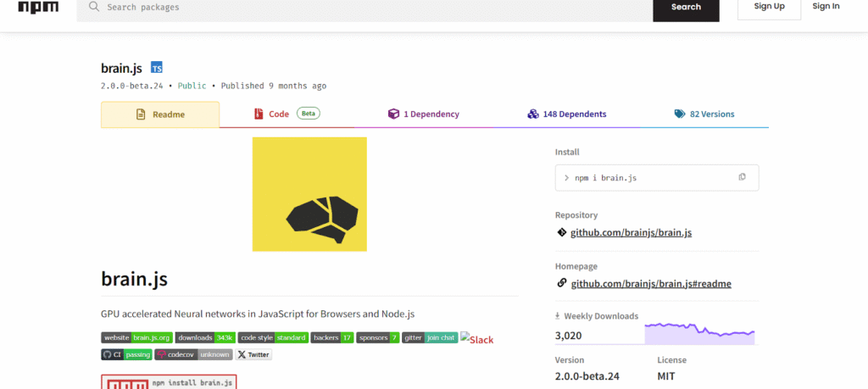Open the 82 Versions tab
This screenshot has height=389, width=868.
click(704, 114)
